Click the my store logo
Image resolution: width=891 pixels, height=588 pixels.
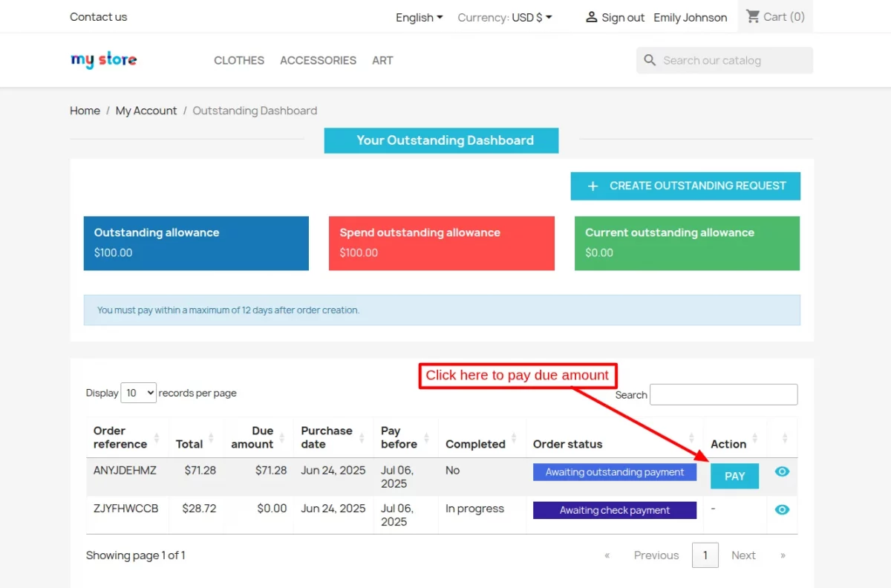[104, 60]
